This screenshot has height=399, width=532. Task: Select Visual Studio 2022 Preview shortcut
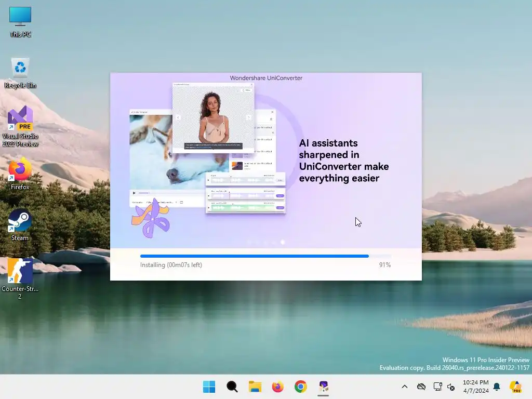[20, 127]
